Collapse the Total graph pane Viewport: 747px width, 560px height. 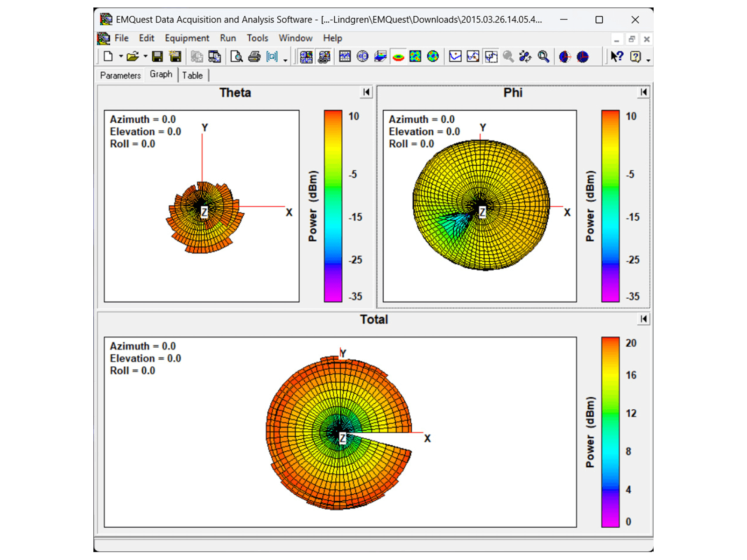tap(643, 319)
